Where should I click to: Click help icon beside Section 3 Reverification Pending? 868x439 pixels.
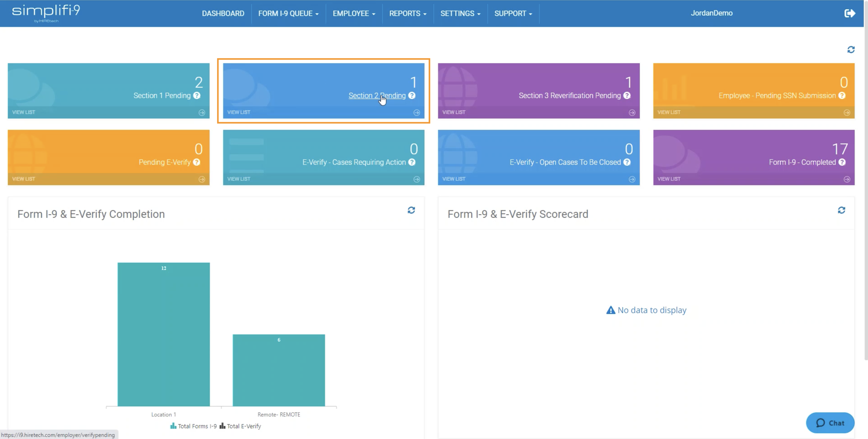pyautogui.click(x=627, y=96)
